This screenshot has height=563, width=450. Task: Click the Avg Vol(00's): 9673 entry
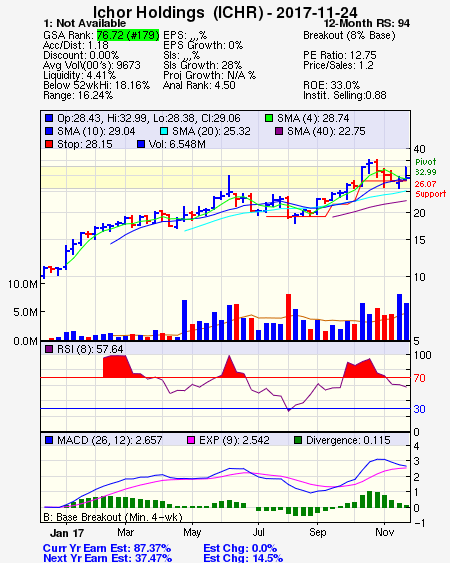[x=92, y=65]
